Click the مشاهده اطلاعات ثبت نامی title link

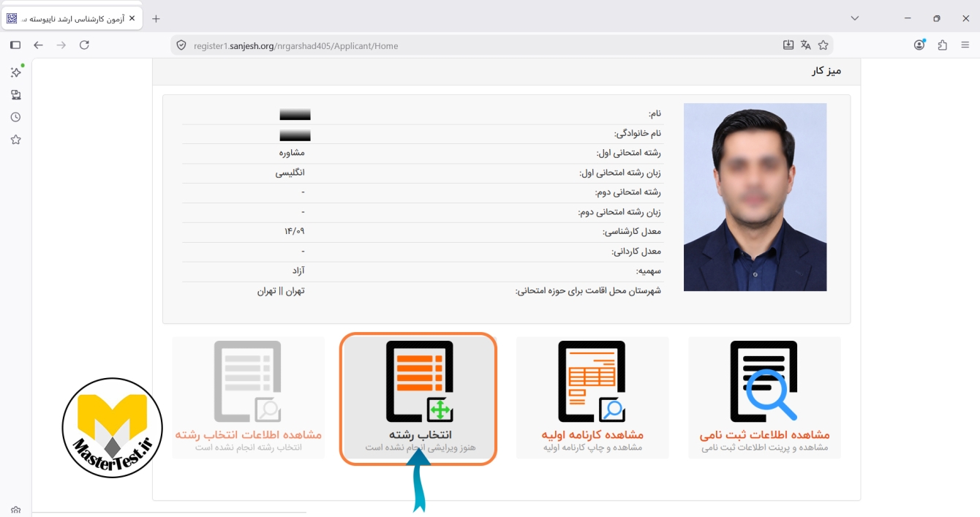click(764, 434)
